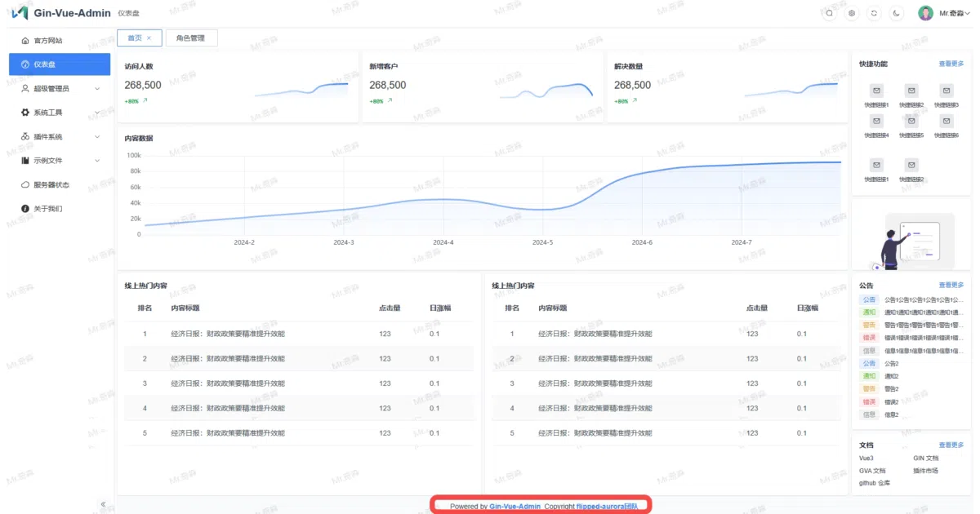This screenshot has width=980, height=514.
Task: Expand the 系统工具 chevron
Action: tap(97, 113)
